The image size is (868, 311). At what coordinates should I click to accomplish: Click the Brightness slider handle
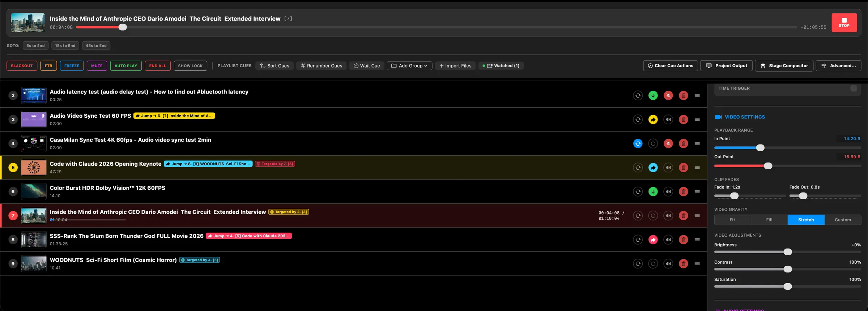(x=788, y=252)
